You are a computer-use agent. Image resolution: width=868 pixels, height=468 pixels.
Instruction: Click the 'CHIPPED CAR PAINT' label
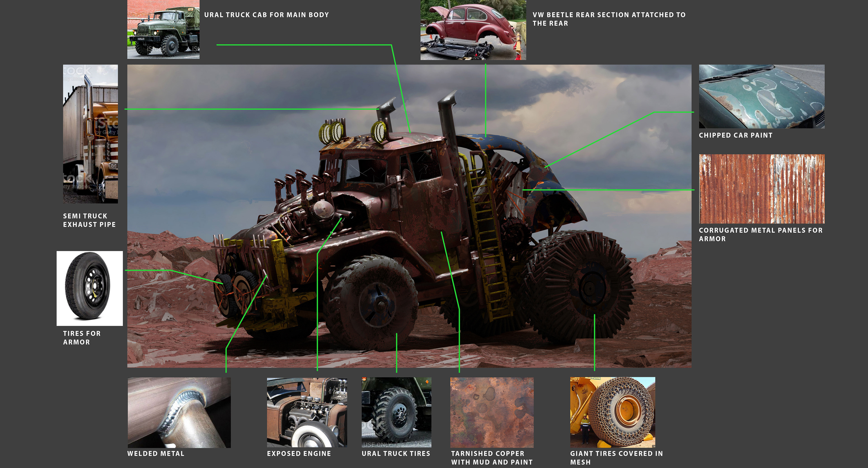tap(735, 135)
